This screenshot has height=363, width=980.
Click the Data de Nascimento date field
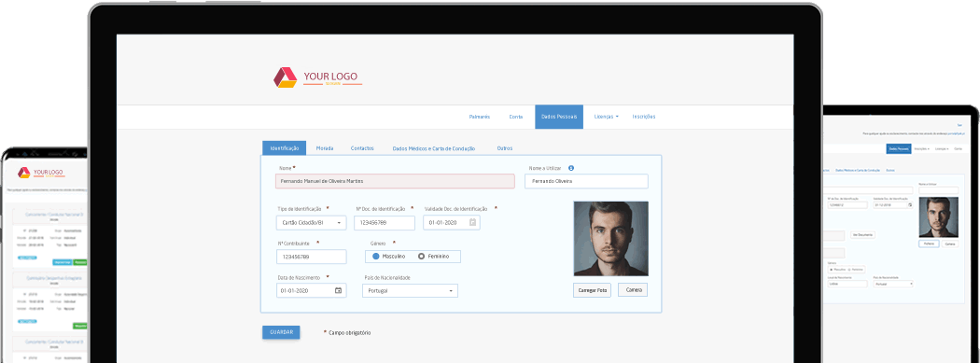(311, 290)
